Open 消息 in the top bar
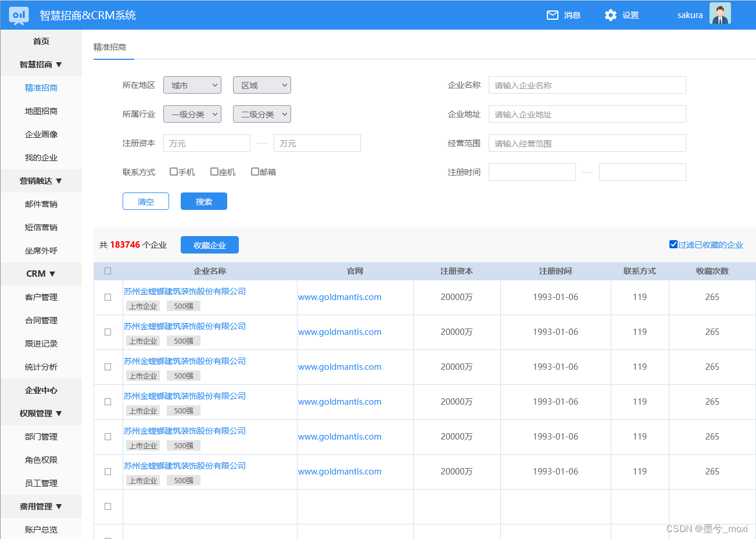 (x=572, y=15)
